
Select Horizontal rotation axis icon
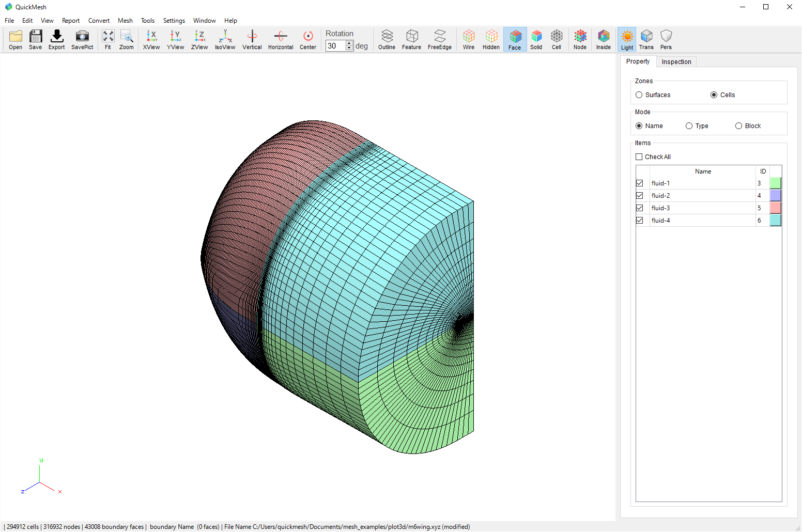pyautogui.click(x=281, y=39)
